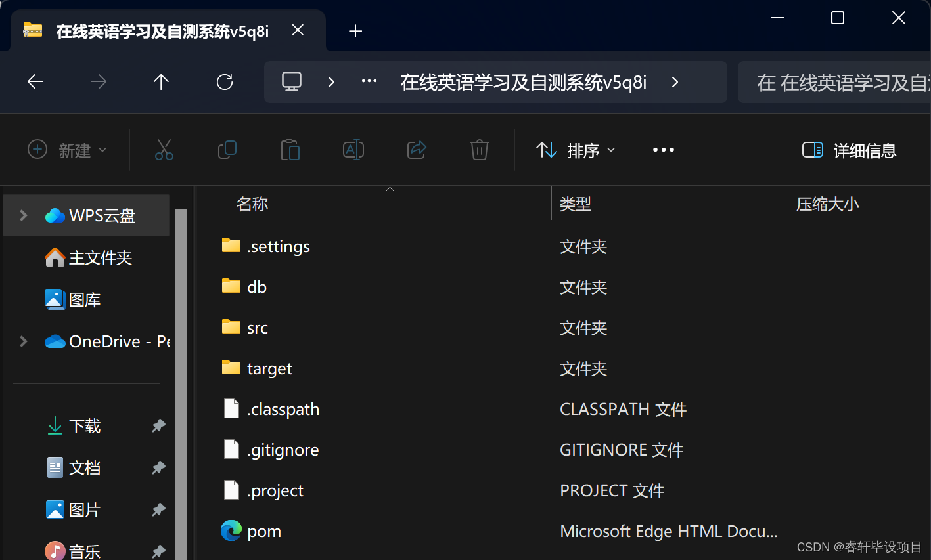This screenshot has width=931, height=560.
Task: Click the PROJECT 文件 type cell
Action: click(612, 490)
